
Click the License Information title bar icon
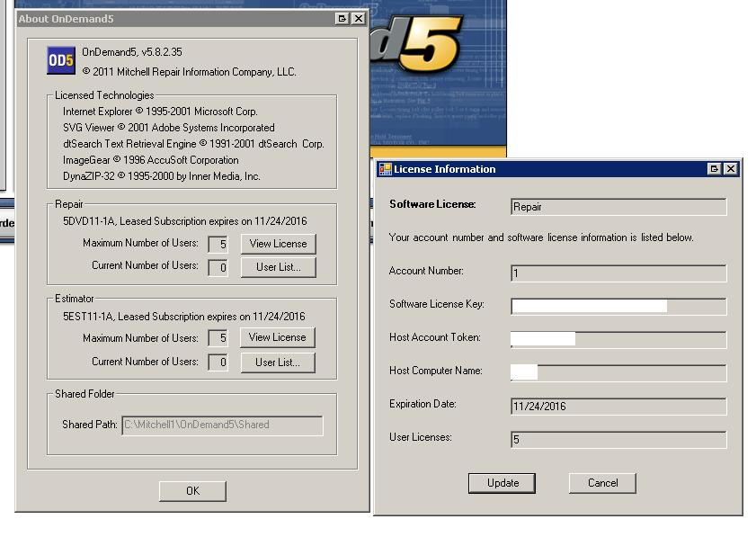(x=385, y=169)
